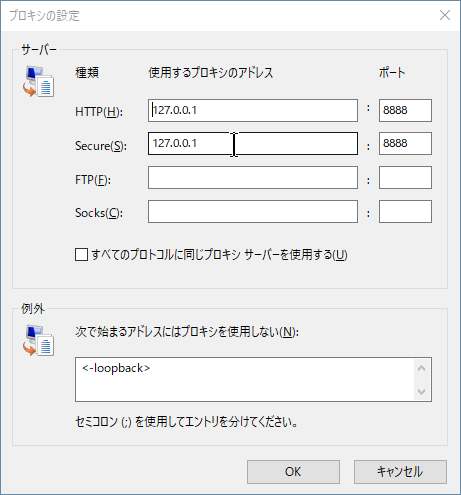Confirm settings with the OK button
The width and height of the screenshot is (461, 495).
(x=293, y=472)
